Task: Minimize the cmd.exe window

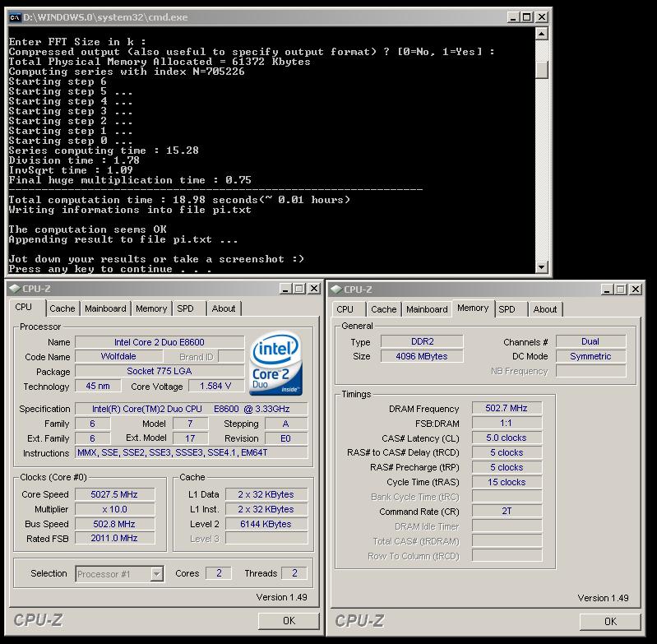Action: tap(513, 17)
